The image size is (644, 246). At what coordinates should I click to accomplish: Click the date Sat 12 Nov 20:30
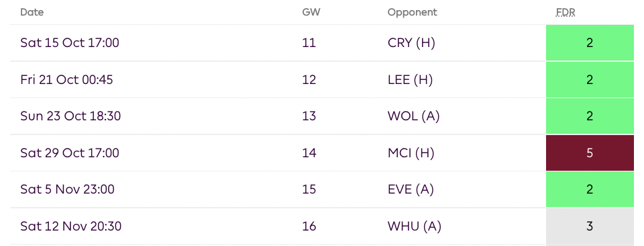tap(70, 227)
